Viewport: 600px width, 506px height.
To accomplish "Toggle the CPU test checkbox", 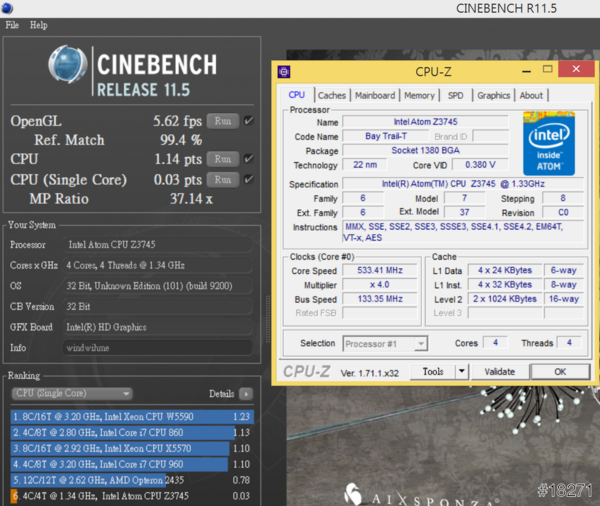I will coord(249,159).
